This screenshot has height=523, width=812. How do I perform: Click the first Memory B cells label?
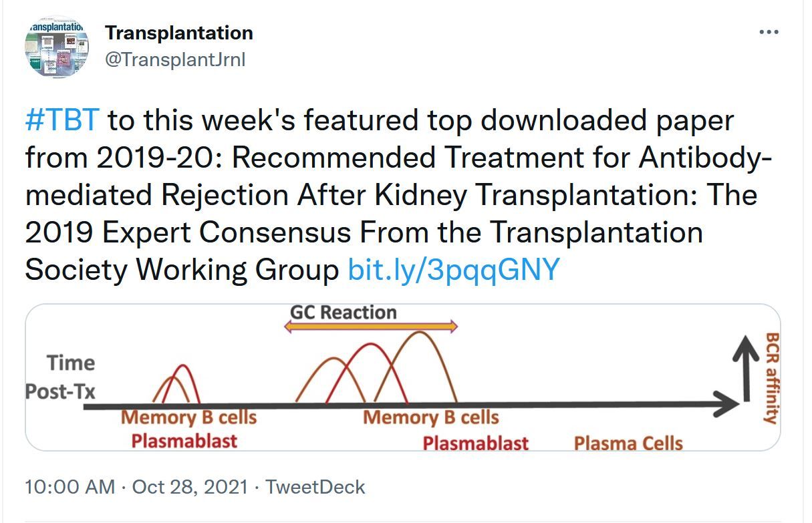(x=189, y=418)
